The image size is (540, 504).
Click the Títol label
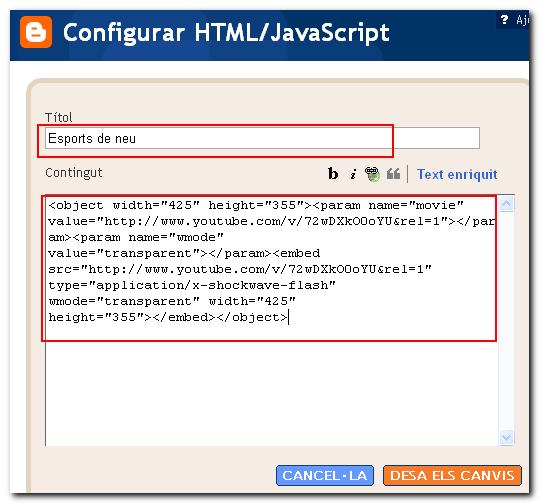pyautogui.click(x=59, y=117)
